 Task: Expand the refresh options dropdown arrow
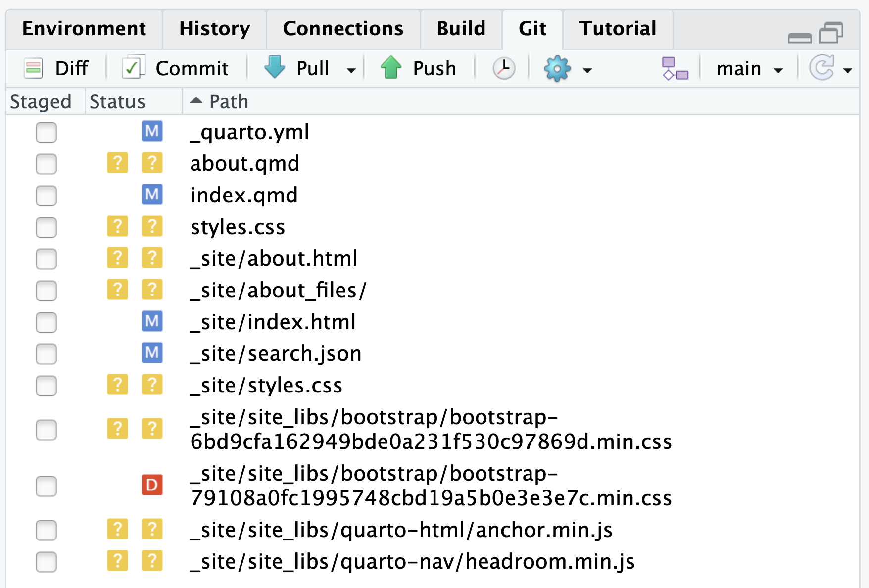[x=848, y=70]
